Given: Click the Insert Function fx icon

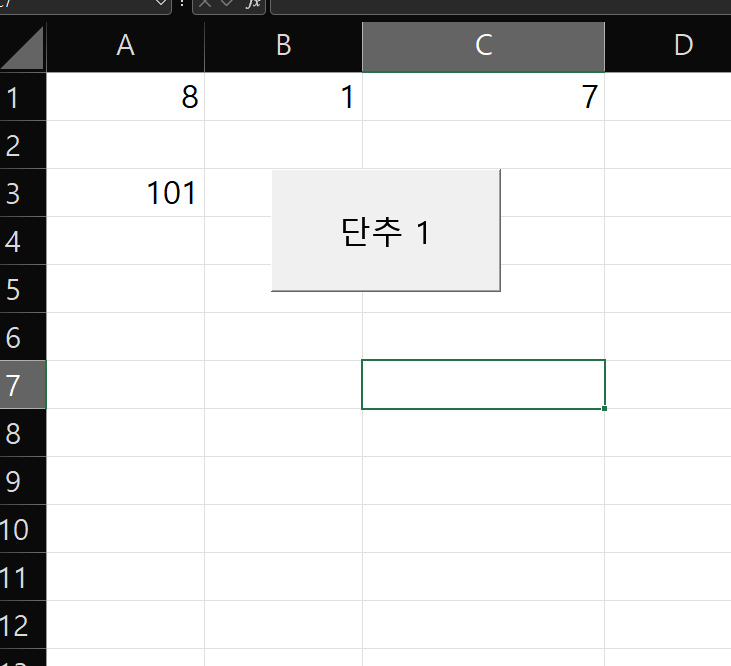Looking at the screenshot, I should tap(253, 5).
